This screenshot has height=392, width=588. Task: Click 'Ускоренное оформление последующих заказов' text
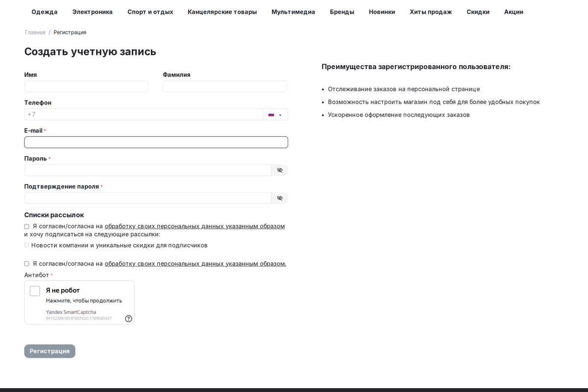[x=399, y=115]
